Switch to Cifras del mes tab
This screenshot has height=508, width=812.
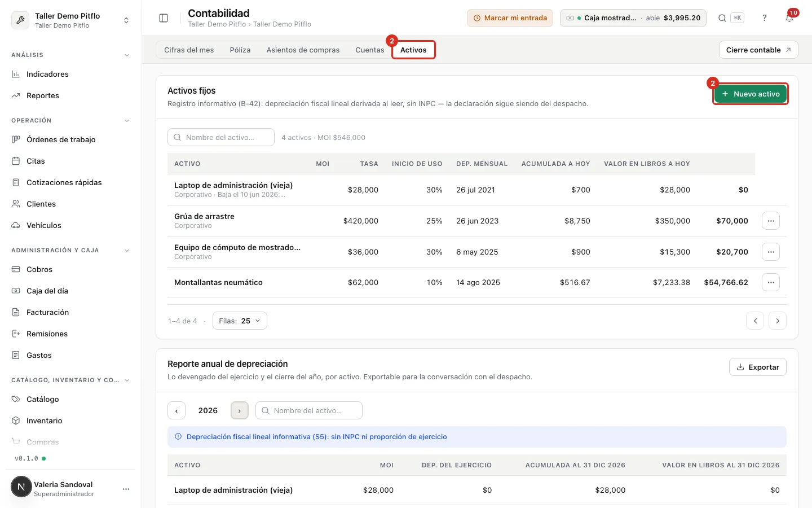pyautogui.click(x=189, y=50)
